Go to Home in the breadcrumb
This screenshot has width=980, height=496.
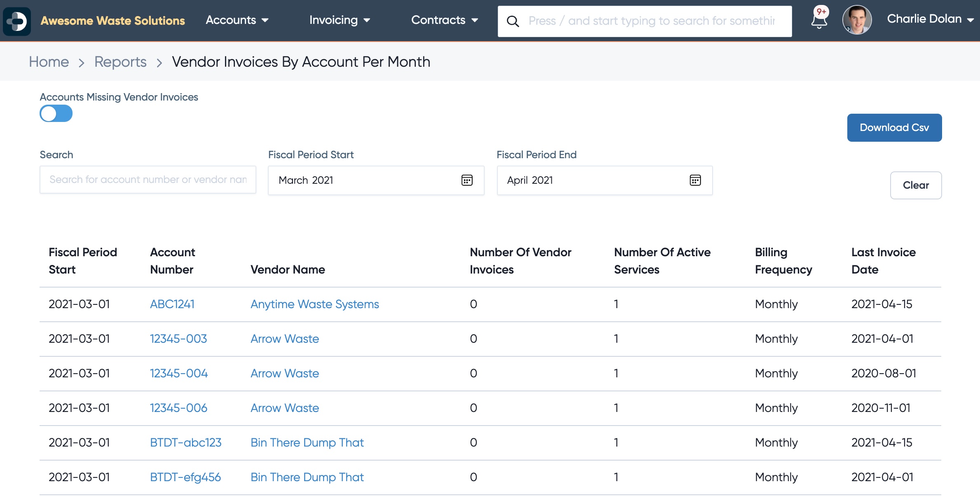click(x=49, y=62)
